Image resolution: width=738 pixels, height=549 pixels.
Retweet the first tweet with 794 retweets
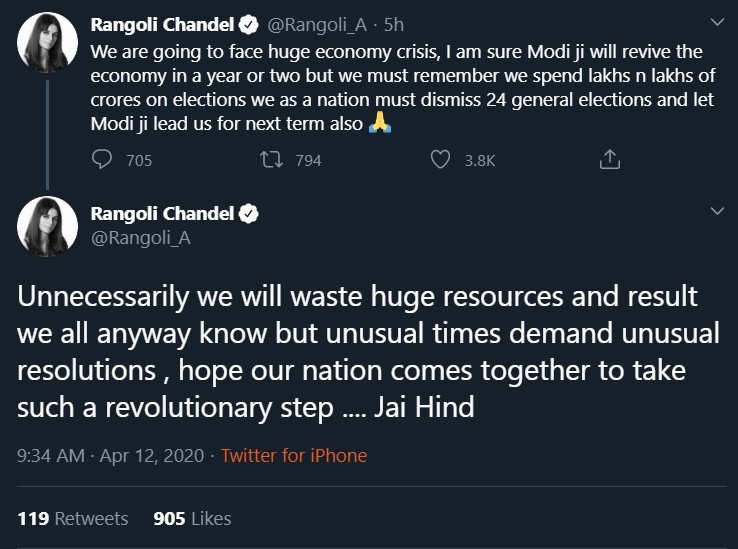[271, 159]
